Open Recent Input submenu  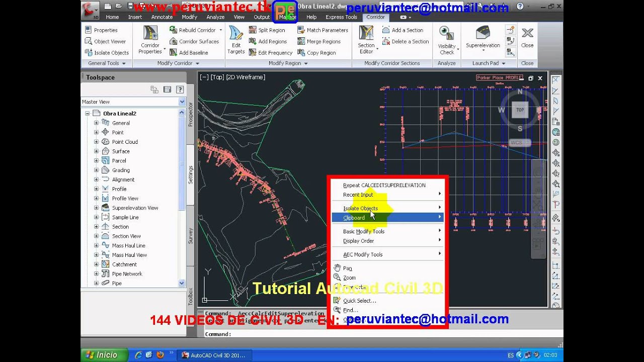387,195
